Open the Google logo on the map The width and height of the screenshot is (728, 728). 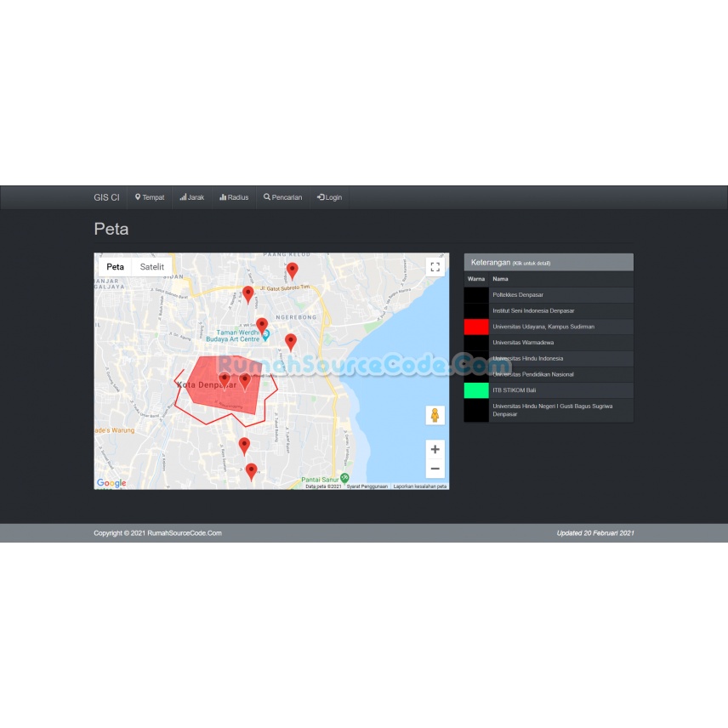(x=111, y=483)
